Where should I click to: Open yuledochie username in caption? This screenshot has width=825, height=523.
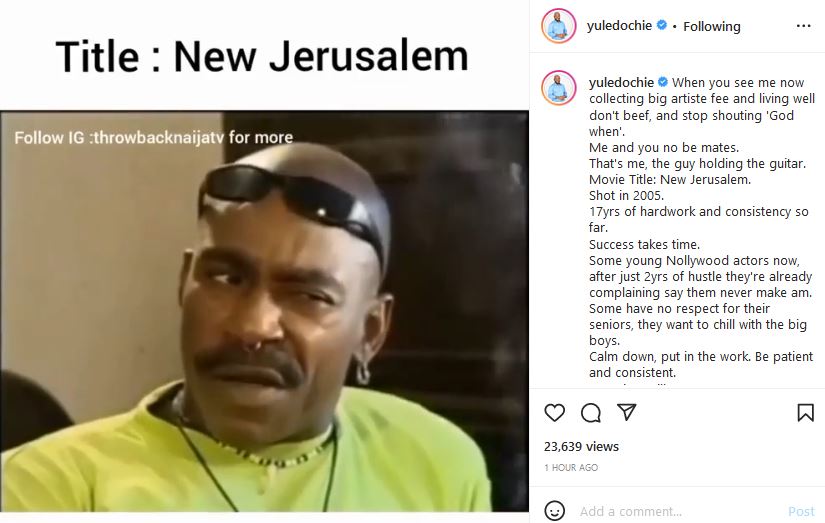pyautogui.click(x=621, y=83)
